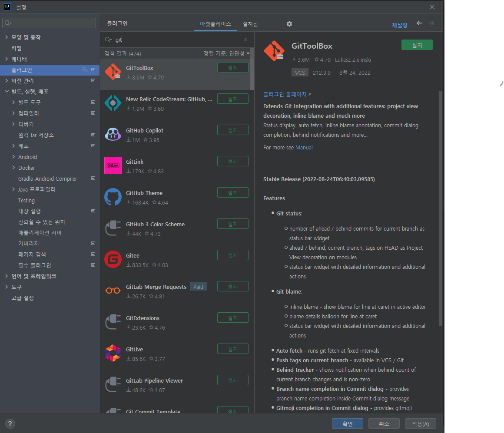Click project-level icon beside 컴파일러
This screenshot has height=433, width=504.
coord(93,113)
